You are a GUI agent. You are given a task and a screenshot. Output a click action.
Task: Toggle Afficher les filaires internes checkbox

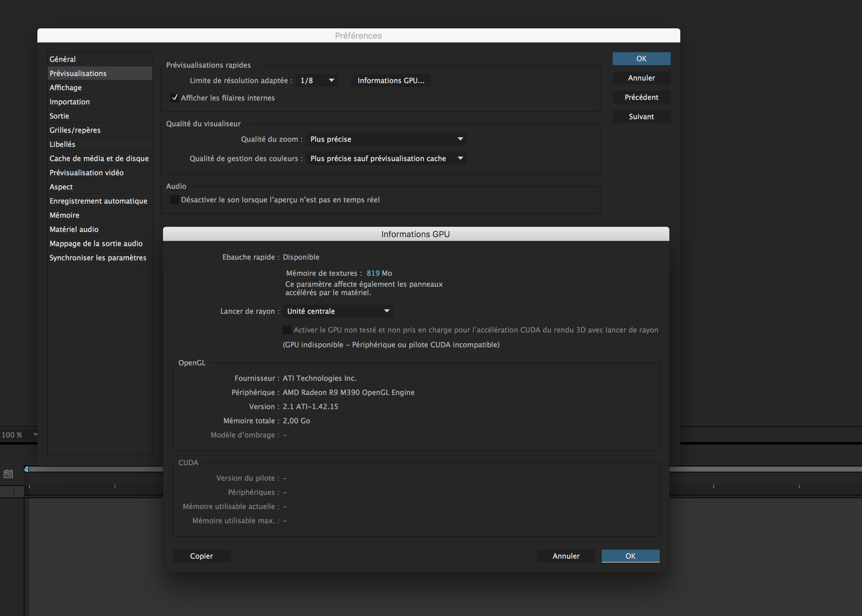[175, 98]
